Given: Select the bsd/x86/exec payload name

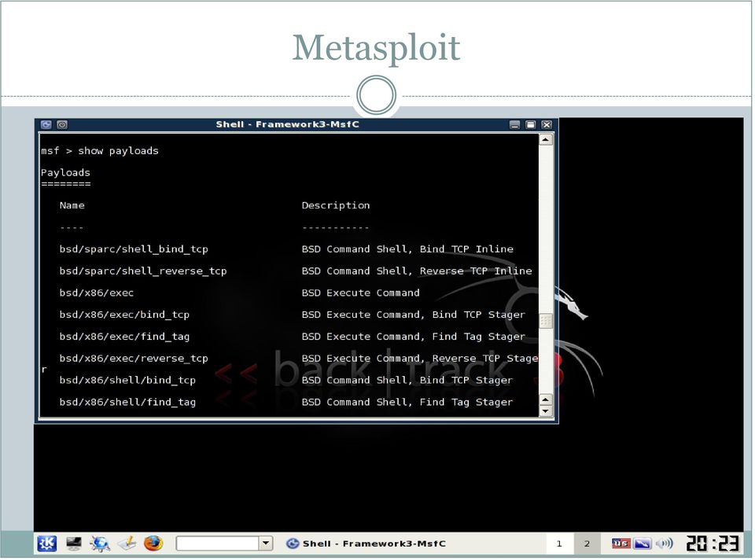Looking at the screenshot, I should point(97,293).
